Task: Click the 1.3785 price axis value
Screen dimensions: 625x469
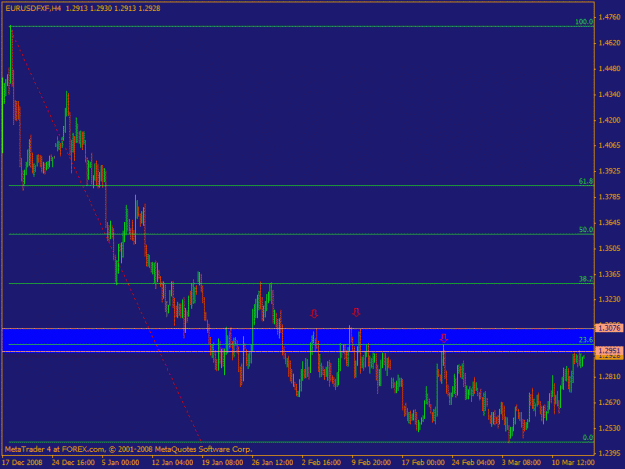Action: click(610, 197)
